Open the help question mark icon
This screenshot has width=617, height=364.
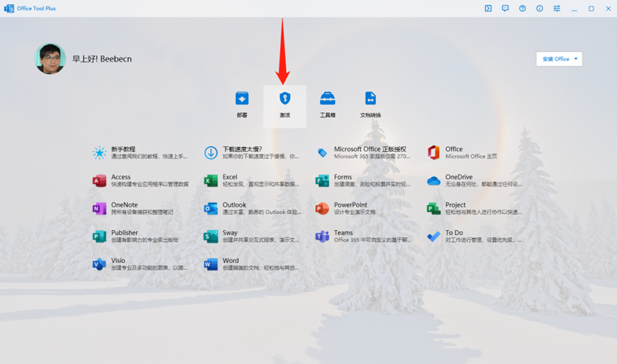[x=522, y=8]
